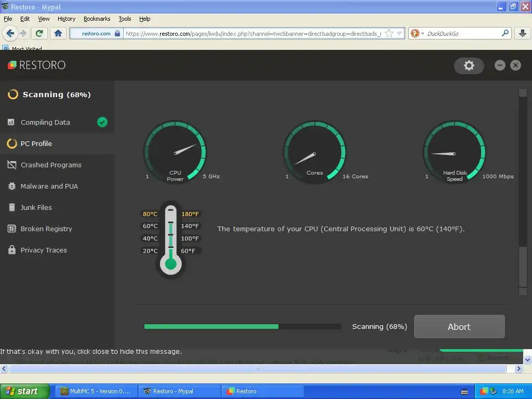Select Privacy Traces step
The image size is (532, 399).
pos(57,250)
